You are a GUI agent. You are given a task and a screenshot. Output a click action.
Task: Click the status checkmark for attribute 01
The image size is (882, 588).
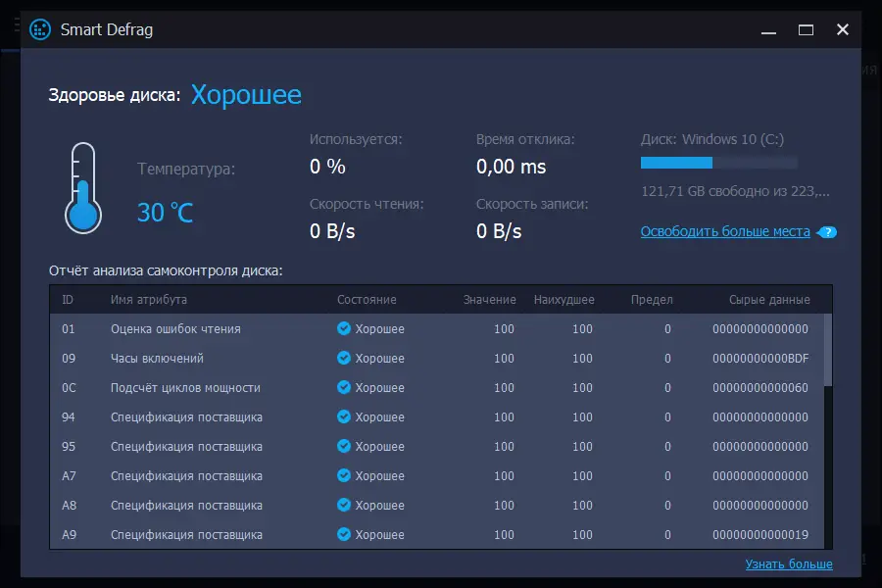coord(344,329)
